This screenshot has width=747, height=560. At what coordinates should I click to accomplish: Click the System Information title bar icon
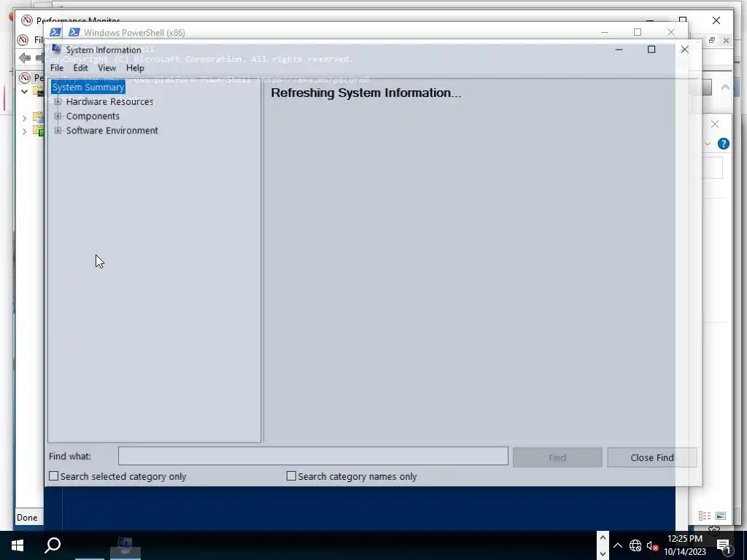click(x=56, y=49)
